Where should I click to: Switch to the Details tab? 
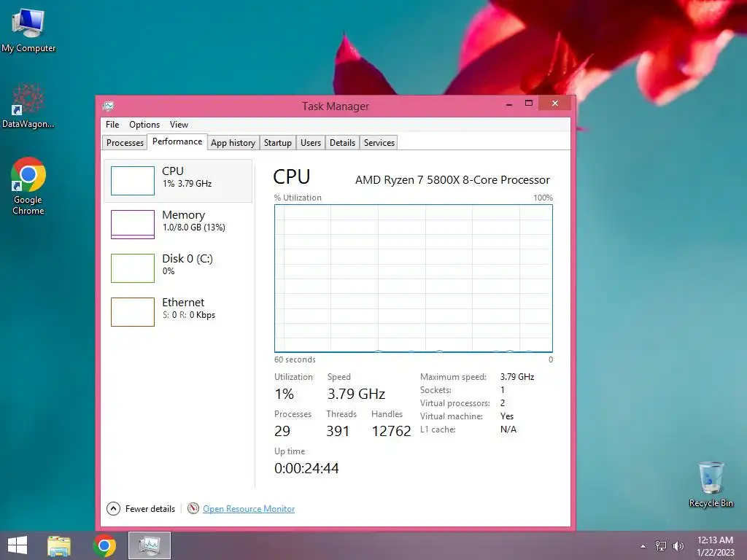pyautogui.click(x=342, y=143)
